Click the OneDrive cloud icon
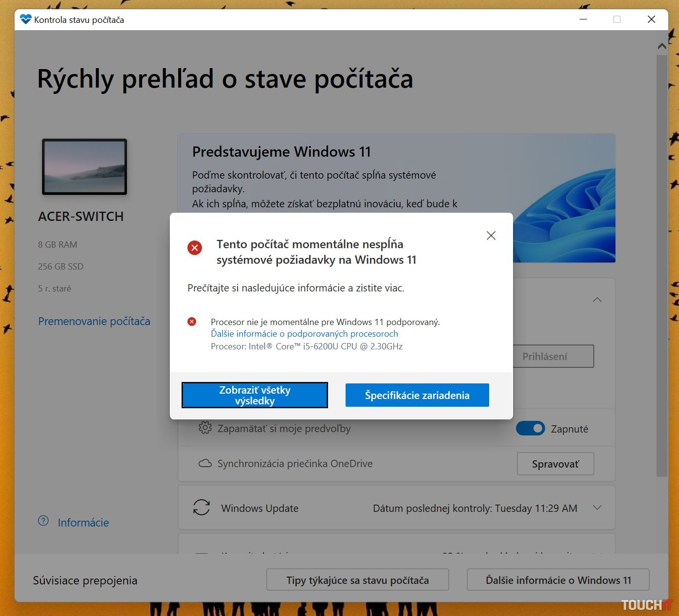 205,463
